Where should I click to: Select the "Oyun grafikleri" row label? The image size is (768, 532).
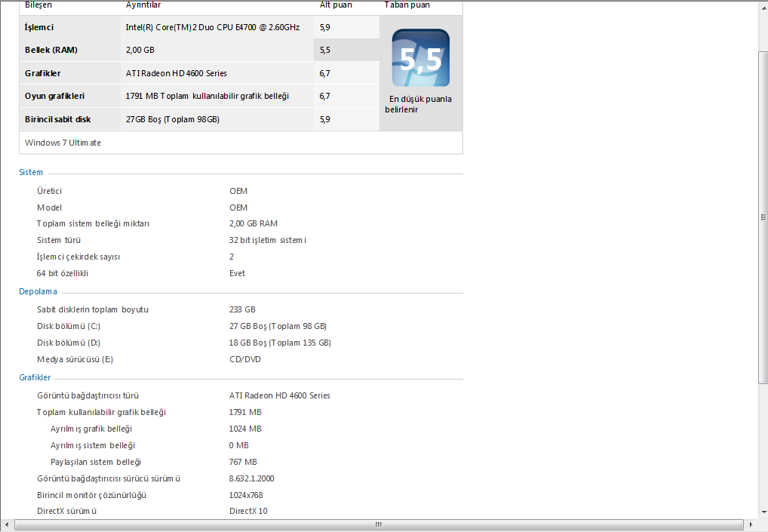[x=54, y=96]
